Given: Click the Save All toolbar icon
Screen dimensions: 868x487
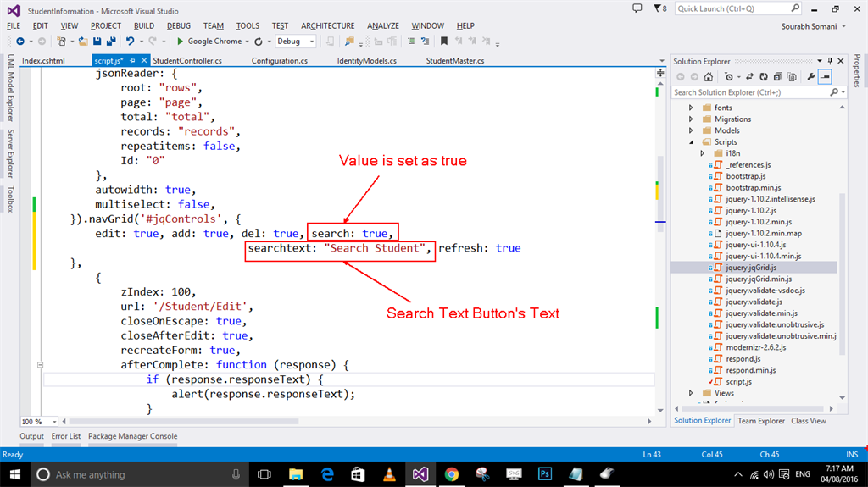Looking at the screenshot, I should tap(109, 41).
